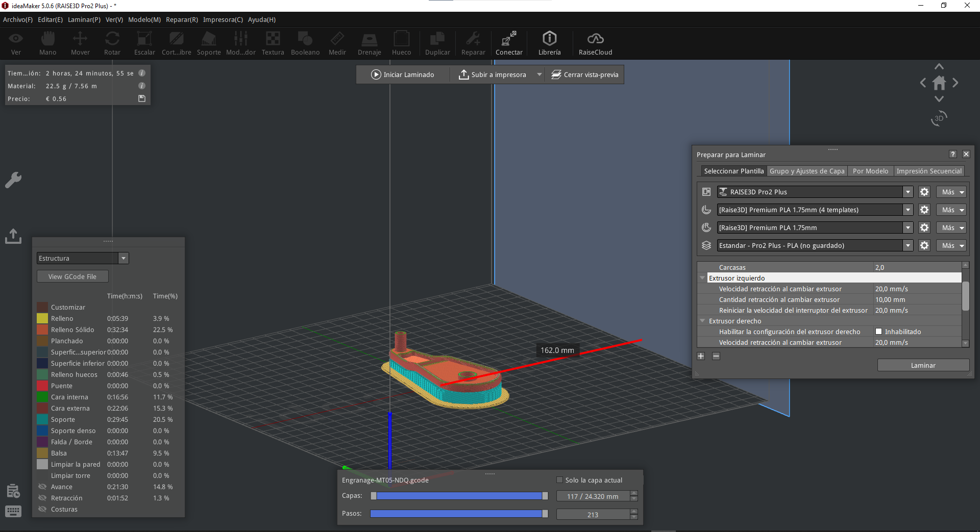Open printer settings gear for RAISE3D Pro2 Plus
The image size is (980, 532).
(924, 192)
